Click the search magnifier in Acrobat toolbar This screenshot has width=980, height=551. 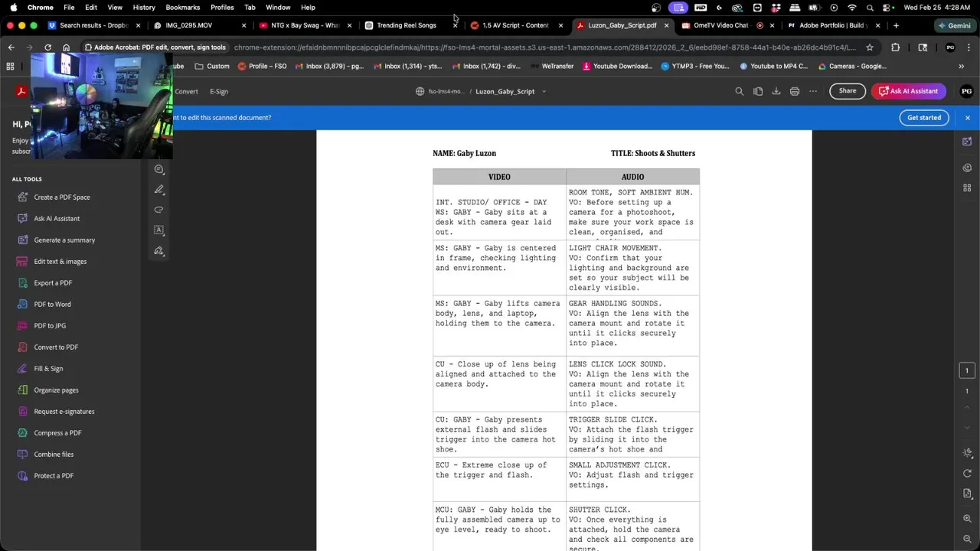tap(740, 91)
